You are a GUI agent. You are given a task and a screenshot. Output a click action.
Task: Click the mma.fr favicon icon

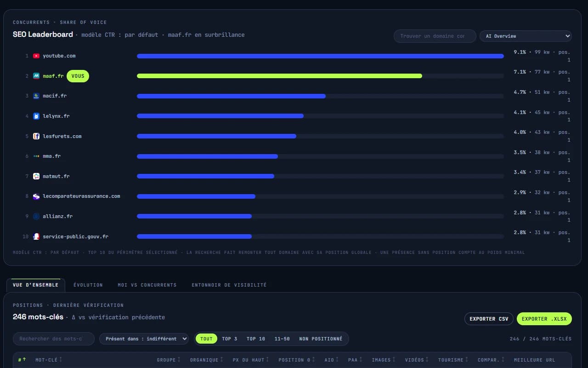pos(36,156)
